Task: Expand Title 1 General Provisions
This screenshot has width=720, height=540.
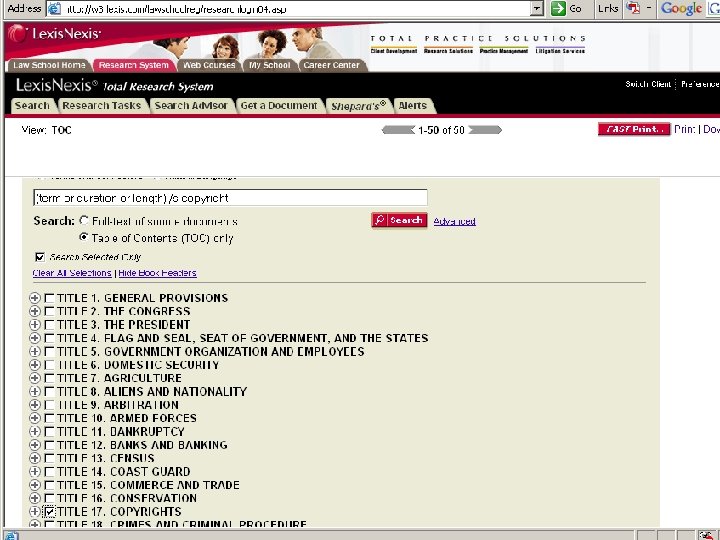Action: [x=34, y=298]
